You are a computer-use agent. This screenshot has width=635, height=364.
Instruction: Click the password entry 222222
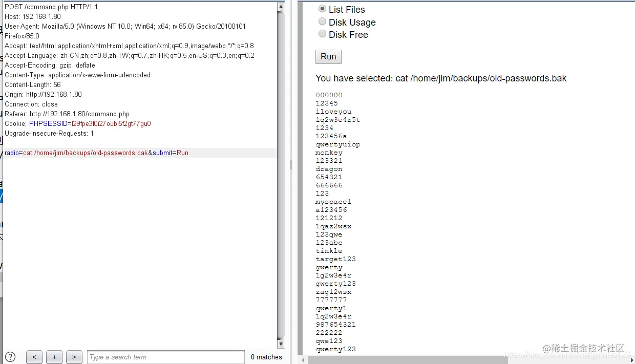click(329, 333)
